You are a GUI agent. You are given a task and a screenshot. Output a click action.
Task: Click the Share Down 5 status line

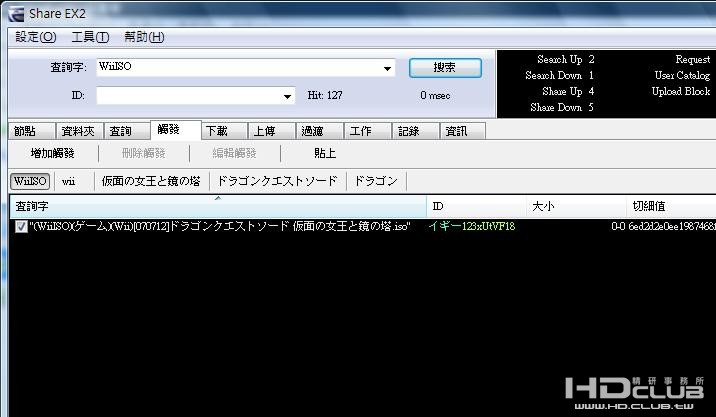[562, 107]
